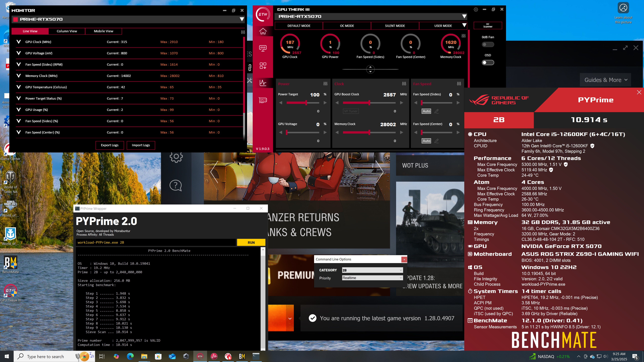This screenshot has width=644, height=362.
Task: Open GPU Tweak III desktop shortcut
Action: pyautogui.click(x=10, y=293)
